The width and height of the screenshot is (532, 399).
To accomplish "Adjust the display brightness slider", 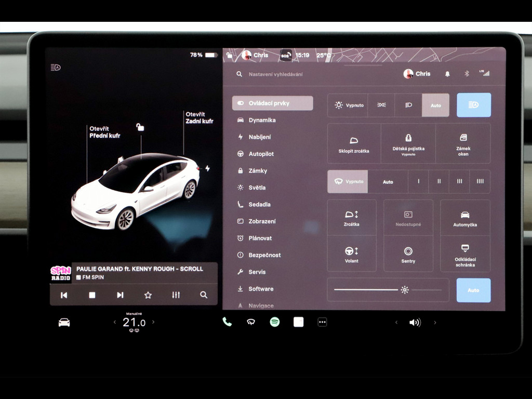I will [405, 290].
